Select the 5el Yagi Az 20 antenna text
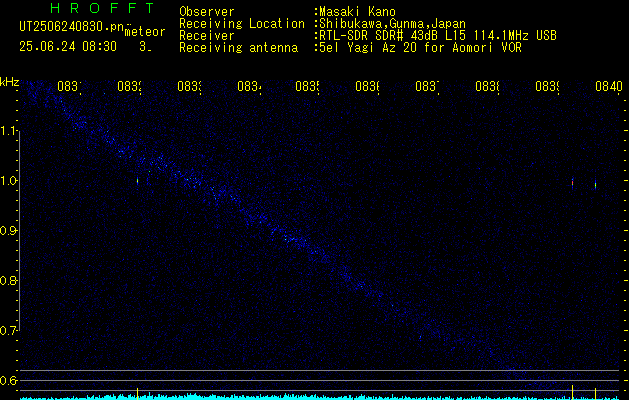 tap(420, 48)
